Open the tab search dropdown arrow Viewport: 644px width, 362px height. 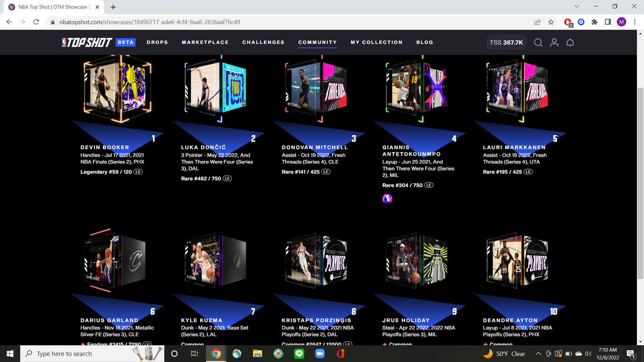[576, 6]
